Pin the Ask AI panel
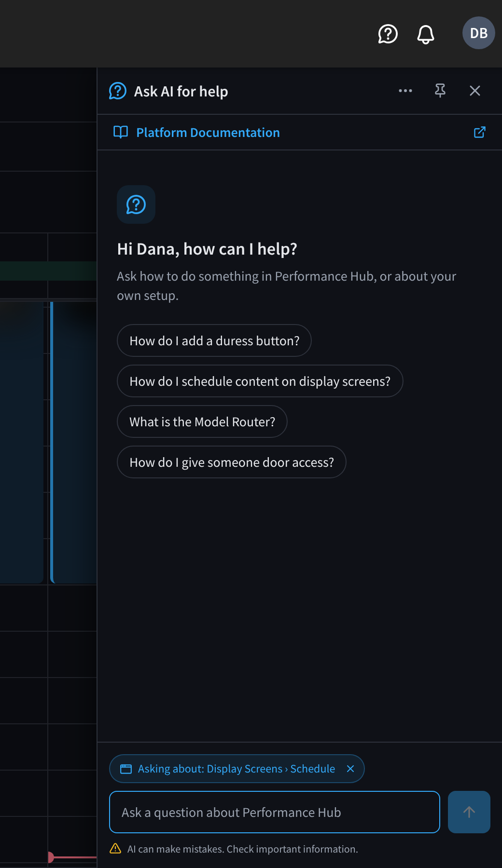The image size is (502, 868). 440,91
